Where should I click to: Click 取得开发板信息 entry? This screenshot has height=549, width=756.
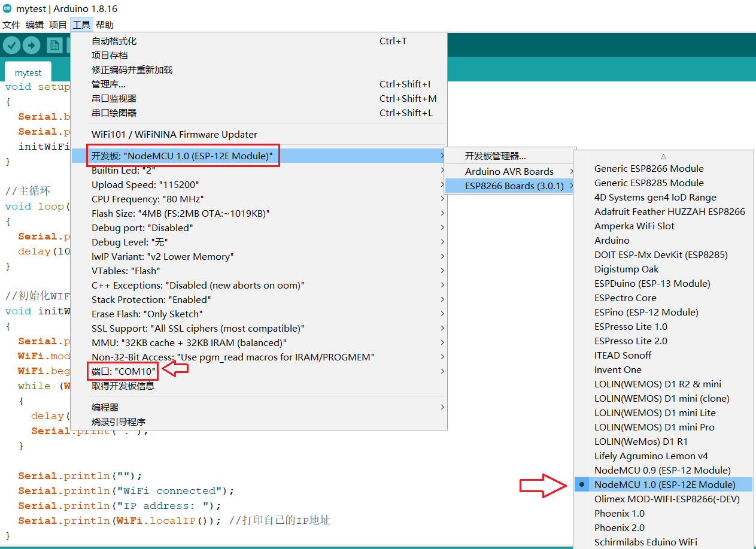point(259,386)
